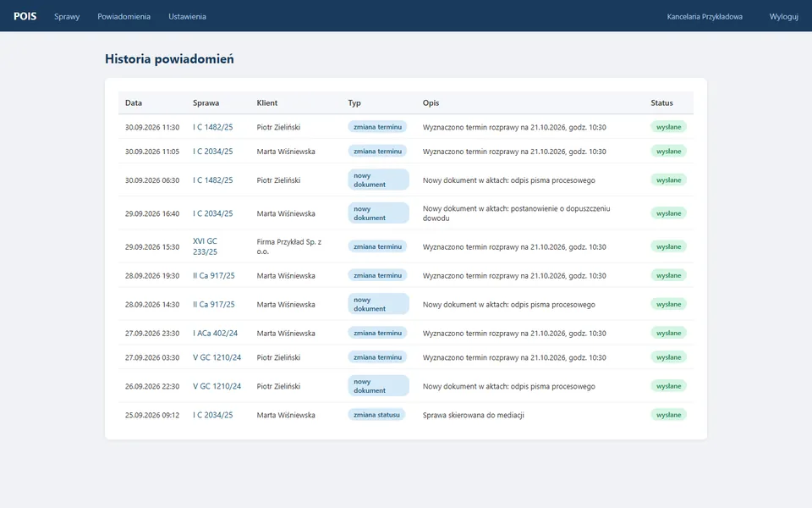Click Marta Wiśniewska in the I ACa 402/24 row
Image resolution: width=812 pixels, height=508 pixels.
(x=286, y=334)
